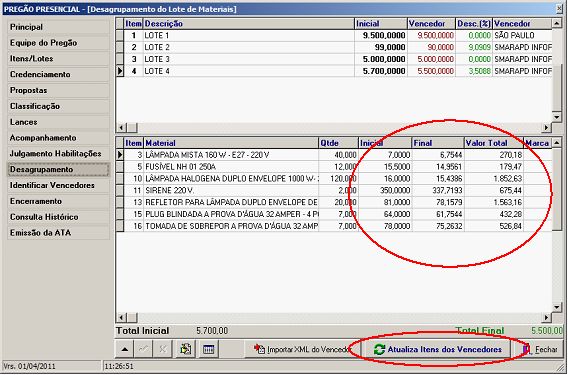
Task: Click the Desc.(%) column header
Action: [474, 24]
